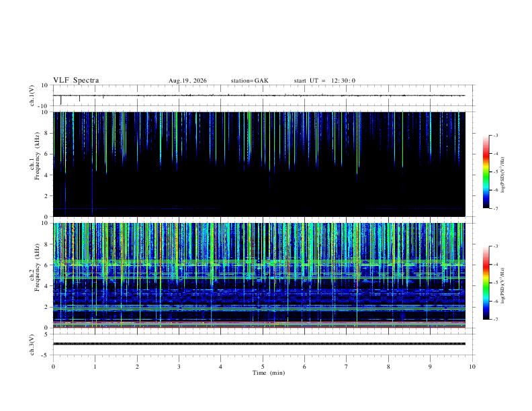Click the Time (min) axis label
532x411 pixels.
tap(269, 373)
